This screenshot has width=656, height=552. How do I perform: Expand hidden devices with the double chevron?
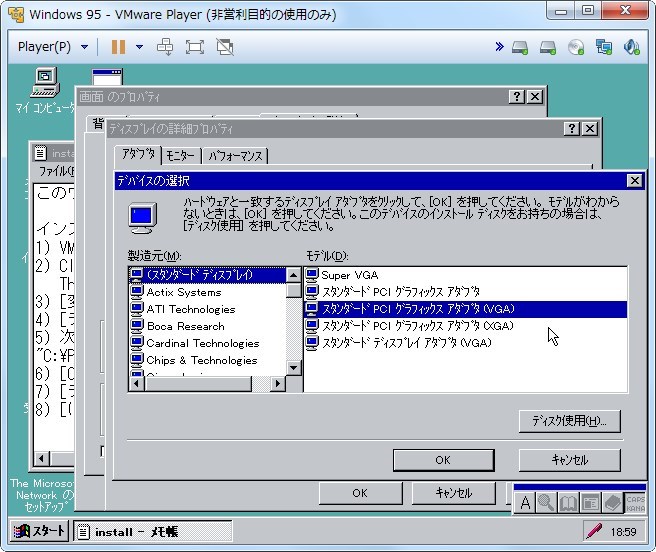(x=500, y=46)
